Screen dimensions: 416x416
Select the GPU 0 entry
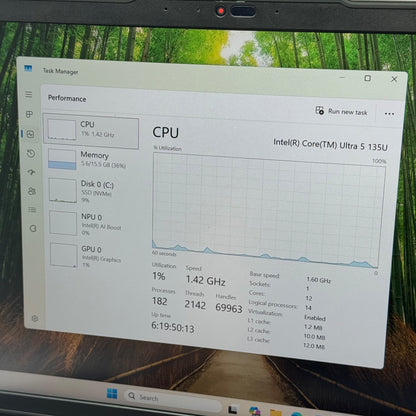click(x=94, y=256)
